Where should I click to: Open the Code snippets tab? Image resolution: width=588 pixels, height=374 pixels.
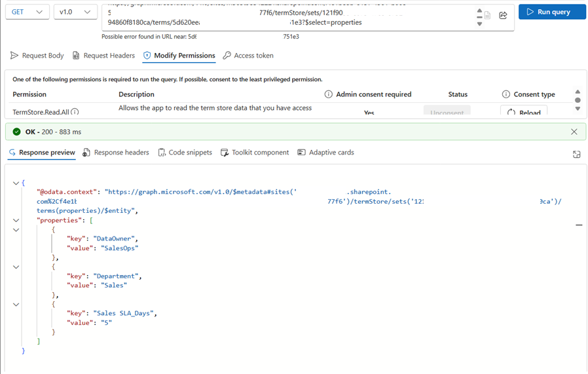point(185,153)
